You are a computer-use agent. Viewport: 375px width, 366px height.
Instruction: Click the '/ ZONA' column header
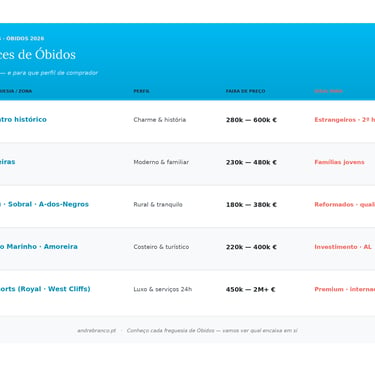[x=23, y=91]
